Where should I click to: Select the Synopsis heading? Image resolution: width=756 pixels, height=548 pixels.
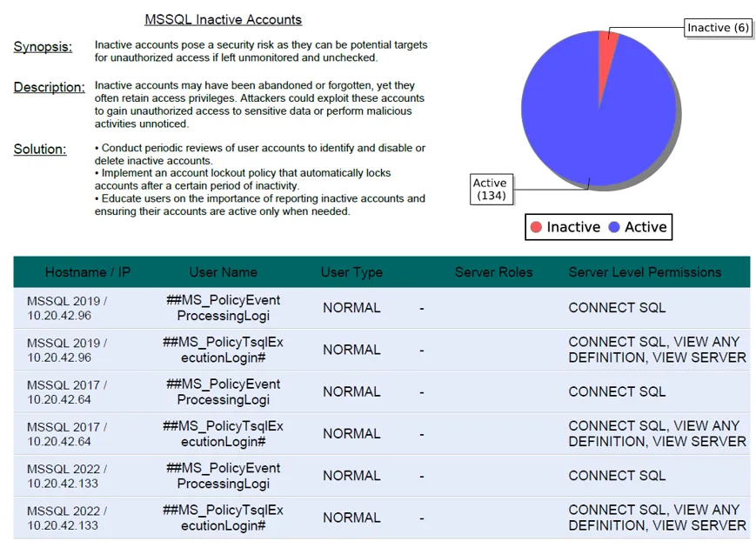pos(43,47)
